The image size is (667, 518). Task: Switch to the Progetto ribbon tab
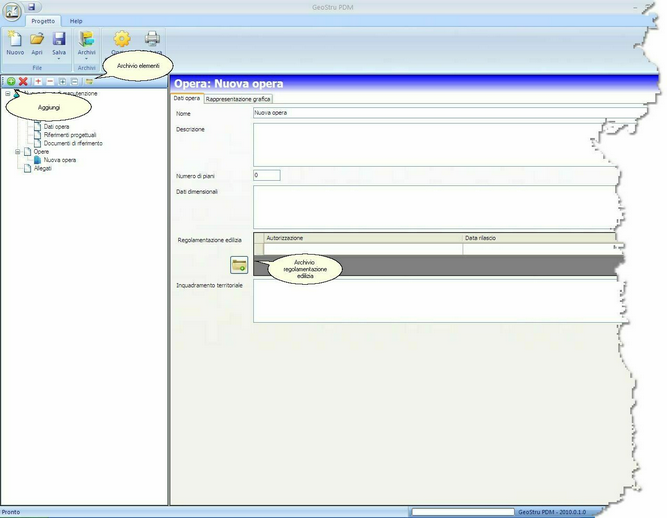43,21
